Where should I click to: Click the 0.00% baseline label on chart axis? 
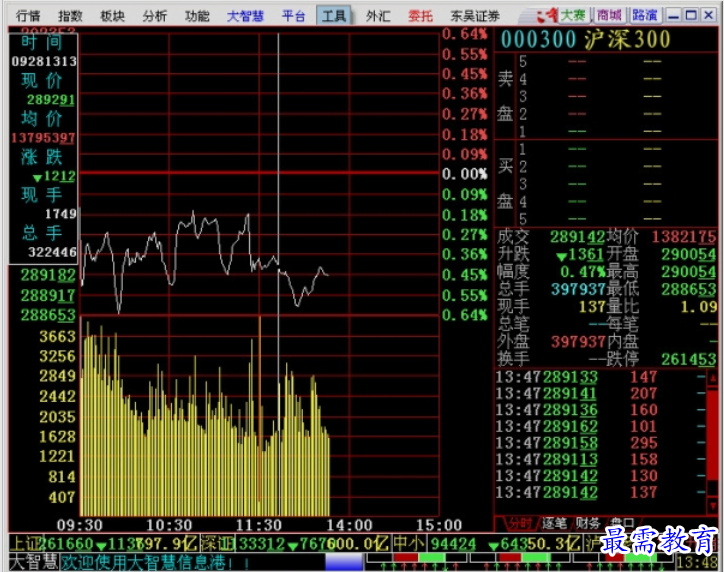465,174
